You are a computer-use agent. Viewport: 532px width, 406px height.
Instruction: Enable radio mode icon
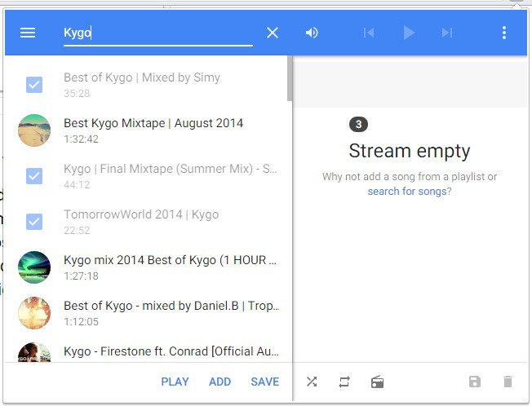[x=377, y=382]
